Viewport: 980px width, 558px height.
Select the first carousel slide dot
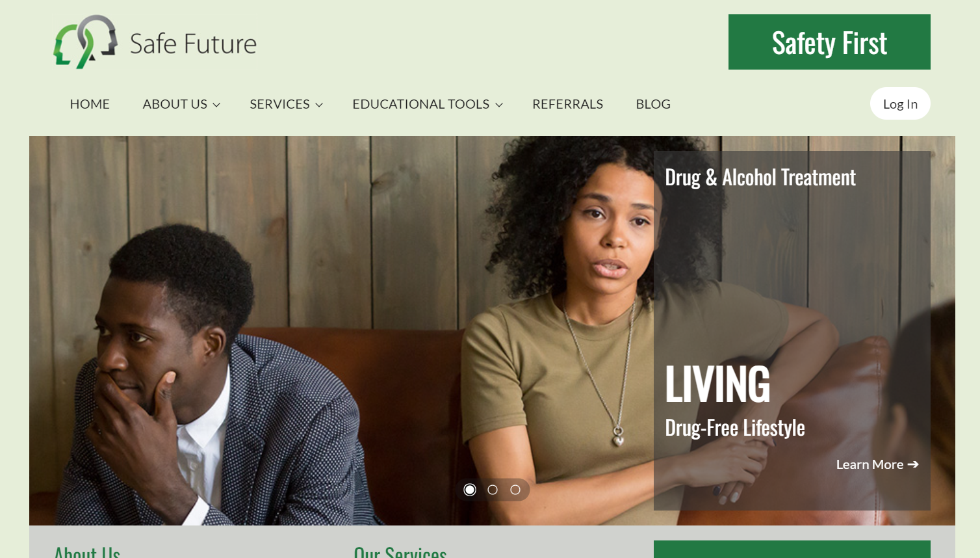click(470, 490)
